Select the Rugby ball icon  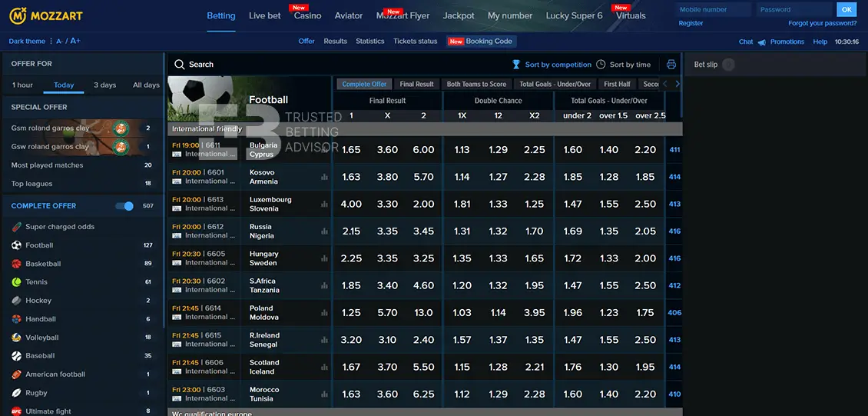click(x=16, y=393)
